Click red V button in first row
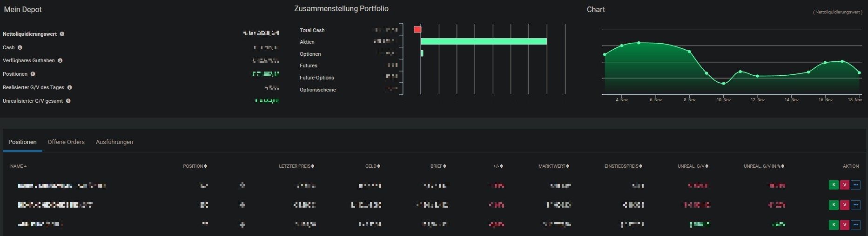The width and height of the screenshot is (868, 236). click(x=844, y=185)
